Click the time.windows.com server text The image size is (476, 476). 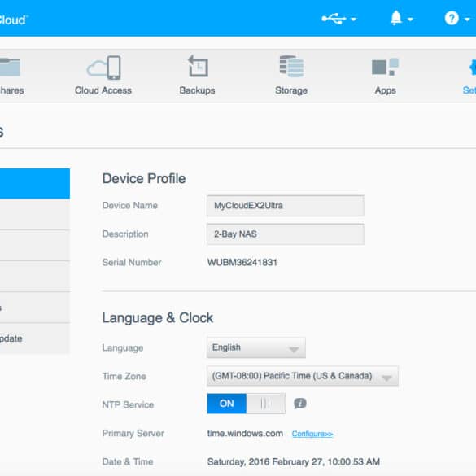click(x=245, y=433)
